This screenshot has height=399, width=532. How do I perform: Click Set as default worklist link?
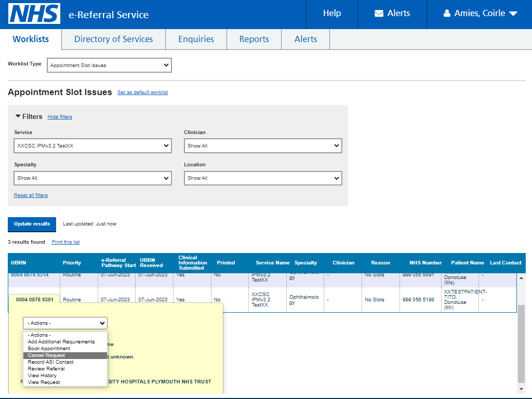(x=142, y=92)
